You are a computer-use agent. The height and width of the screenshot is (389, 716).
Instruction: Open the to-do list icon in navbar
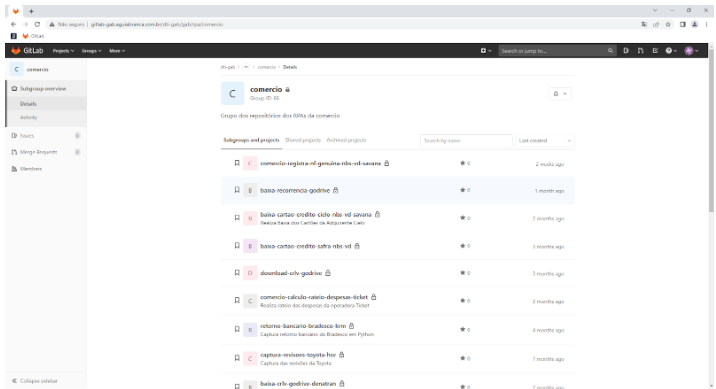pos(655,51)
